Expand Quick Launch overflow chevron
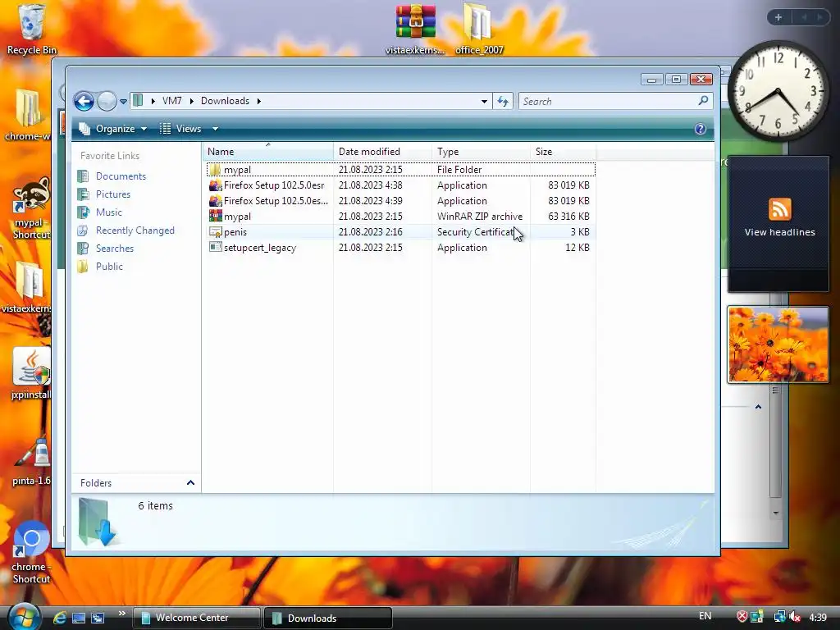Screen dimensions: 840x630 pos(121,614)
